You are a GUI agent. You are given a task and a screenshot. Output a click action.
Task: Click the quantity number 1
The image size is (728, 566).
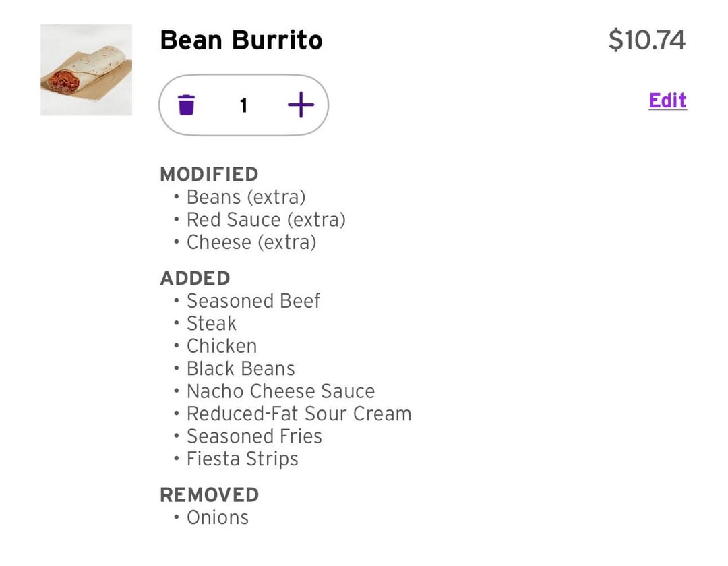[x=243, y=105]
